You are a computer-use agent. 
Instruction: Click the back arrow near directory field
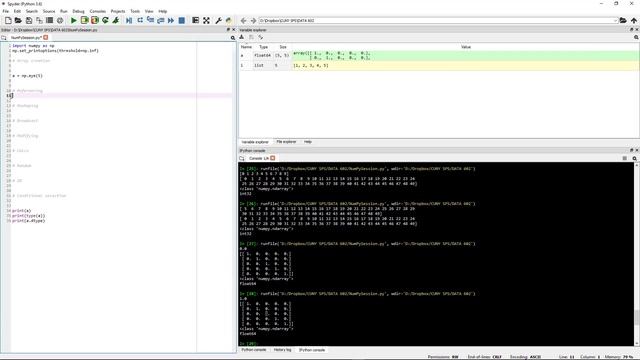(x=243, y=20)
